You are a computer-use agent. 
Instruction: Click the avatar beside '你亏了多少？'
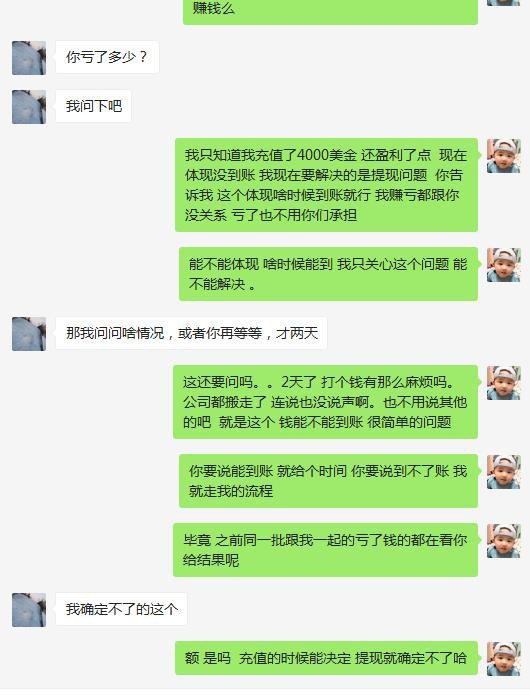[x=29, y=58]
